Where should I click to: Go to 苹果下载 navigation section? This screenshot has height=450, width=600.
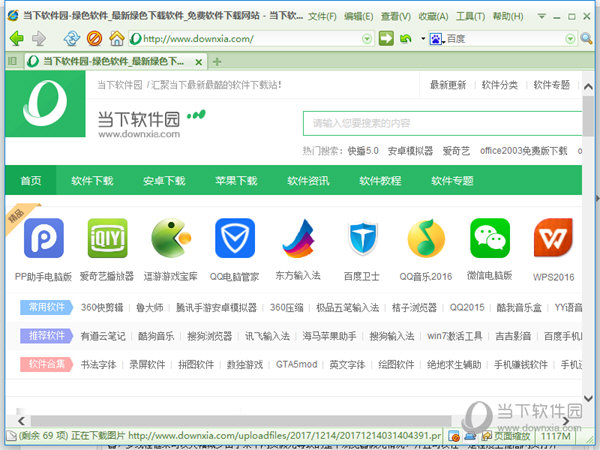(236, 180)
